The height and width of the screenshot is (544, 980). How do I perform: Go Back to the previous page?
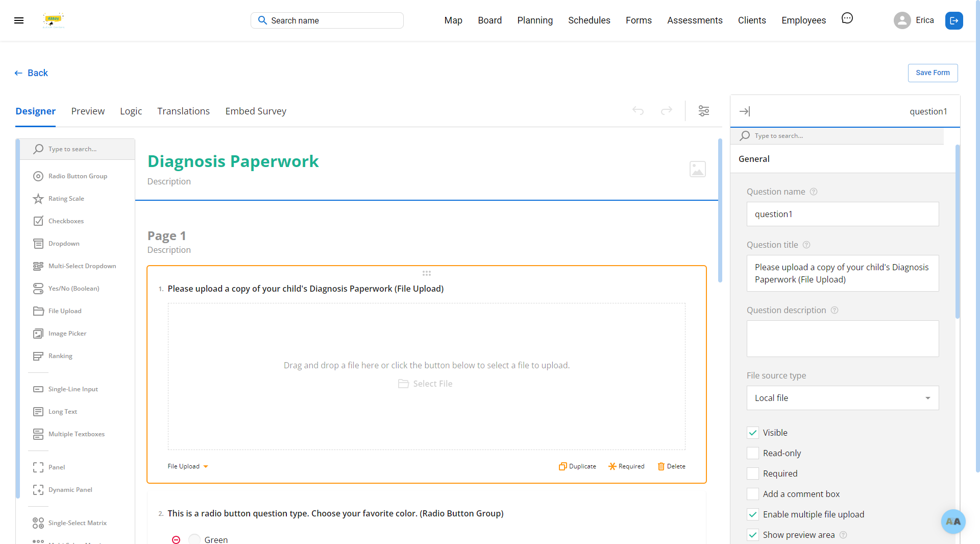pyautogui.click(x=31, y=73)
